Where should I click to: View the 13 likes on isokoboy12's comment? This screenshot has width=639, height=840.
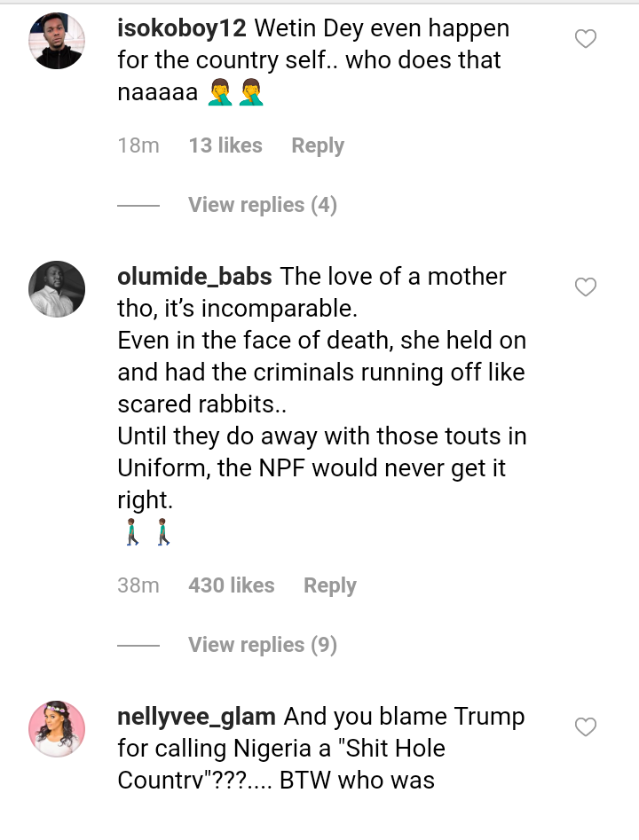225,145
